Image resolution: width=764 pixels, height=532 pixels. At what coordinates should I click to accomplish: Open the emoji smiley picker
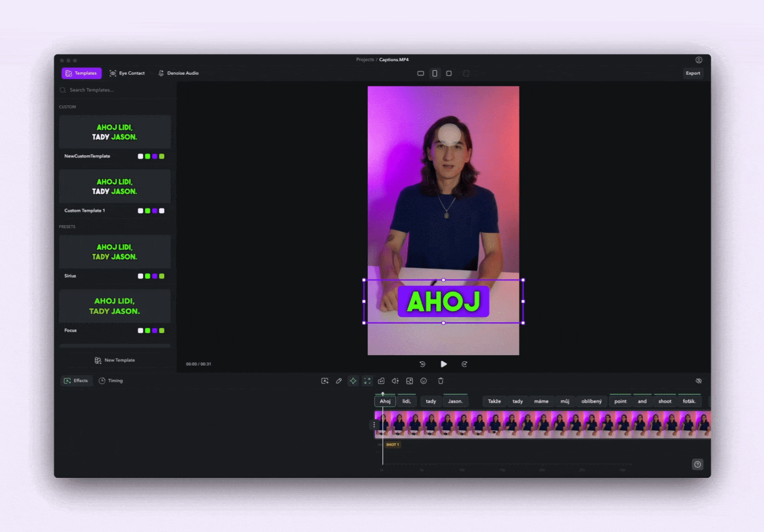pyautogui.click(x=423, y=381)
